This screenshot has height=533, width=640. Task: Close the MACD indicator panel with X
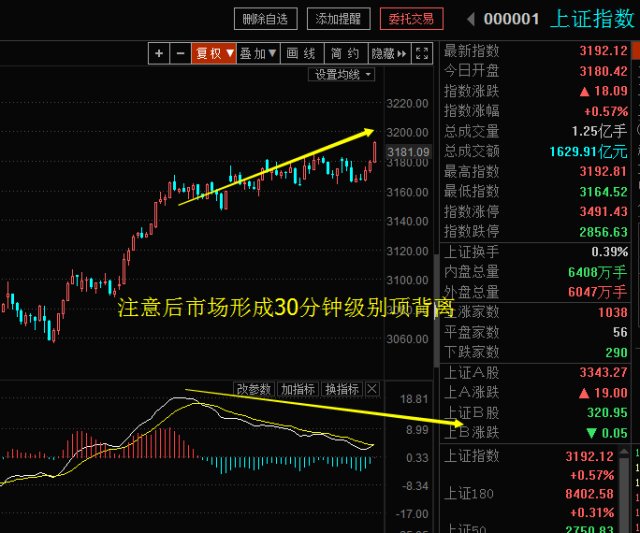[x=373, y=389]
